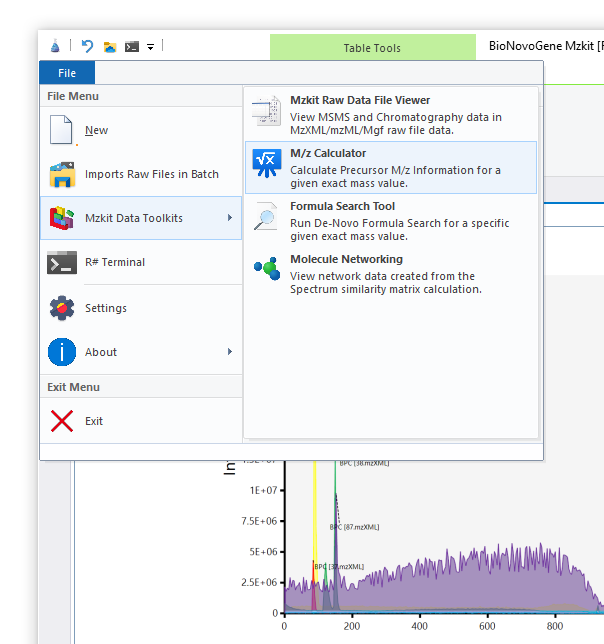This screenshot has width=604, height=644.
Task: Select the Table Tools contextual tab
Action: click(372, 48)
